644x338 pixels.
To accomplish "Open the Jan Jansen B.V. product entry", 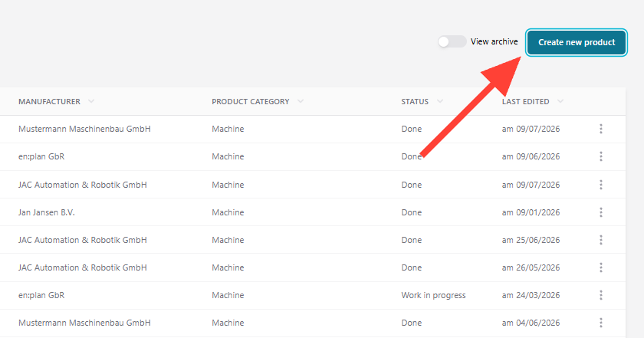I will tap(47, 212).
